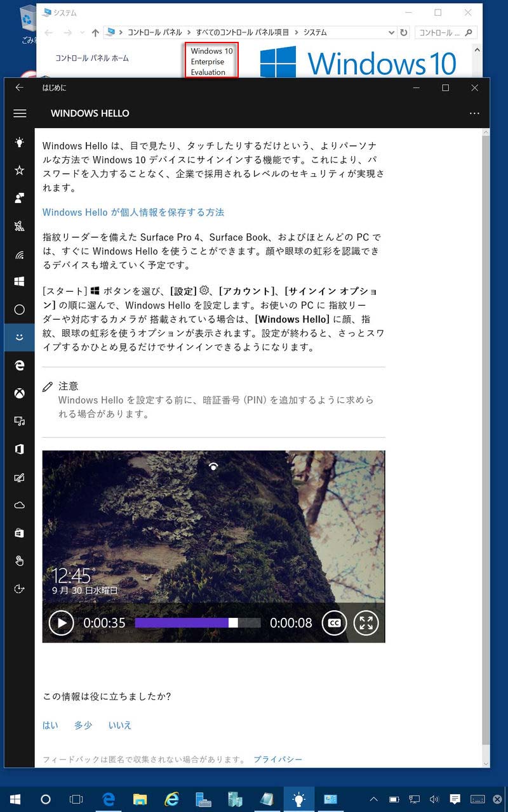Select すべてのコントロール パネル項目 in the breadcrumb
This screenshot has width=508, height=812.
tap(243, 32)
